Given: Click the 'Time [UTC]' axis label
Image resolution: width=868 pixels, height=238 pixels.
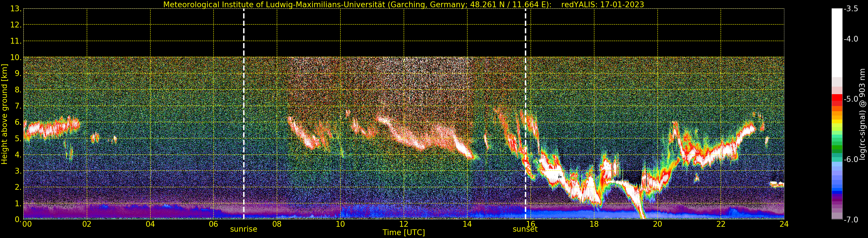Looking at the screenshot, I should 404,232.
